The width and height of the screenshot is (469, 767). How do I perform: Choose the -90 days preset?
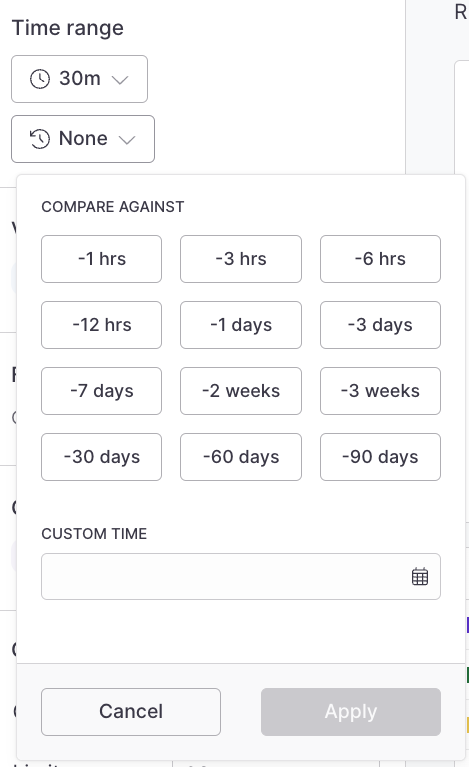(x=380, y=457)
